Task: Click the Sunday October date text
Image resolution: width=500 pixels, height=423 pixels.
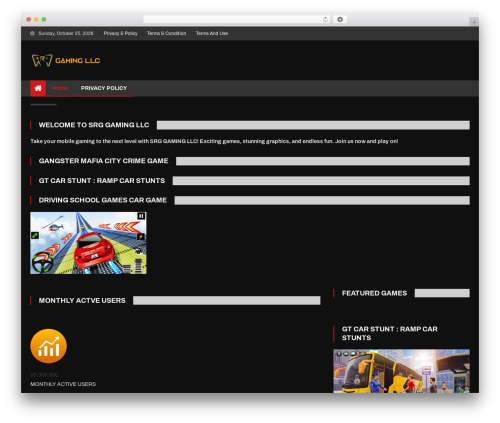Action: pos(66,33)
